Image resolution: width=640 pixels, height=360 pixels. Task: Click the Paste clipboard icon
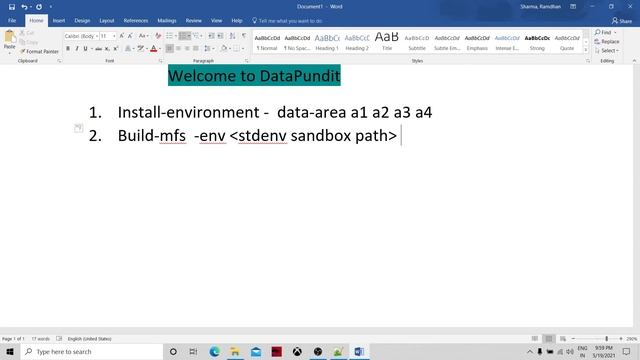coord(9,37)
